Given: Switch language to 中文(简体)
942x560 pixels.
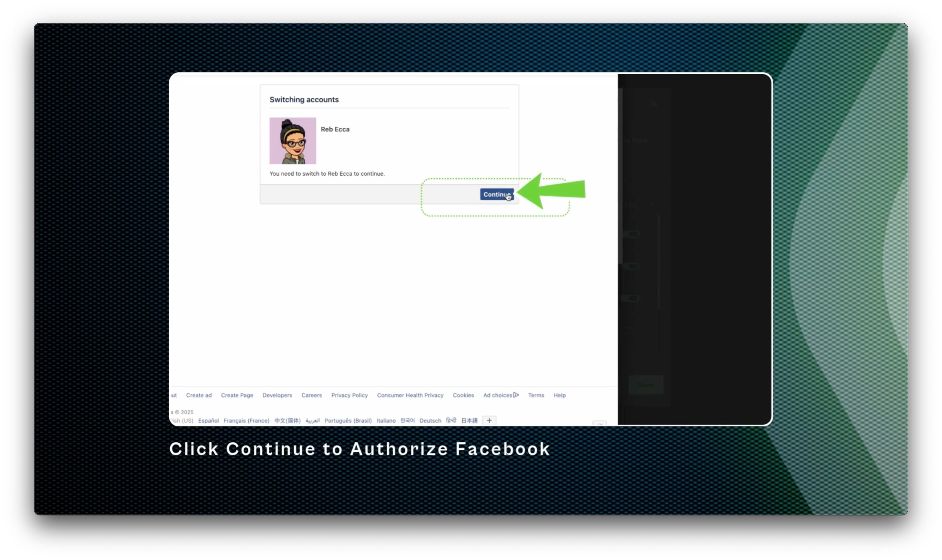Looking at the screenshot, I should [x=288, y=420].
